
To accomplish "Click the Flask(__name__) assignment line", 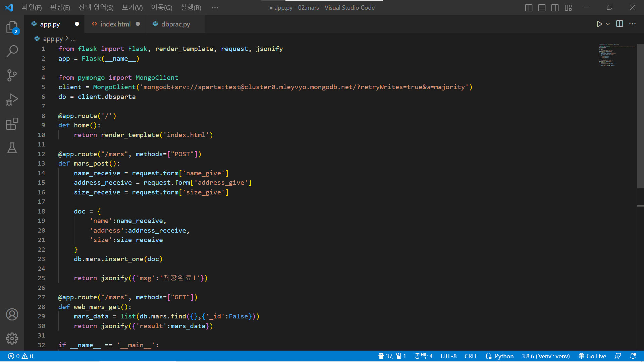I will pyautogui.click(x=99, y=59).
